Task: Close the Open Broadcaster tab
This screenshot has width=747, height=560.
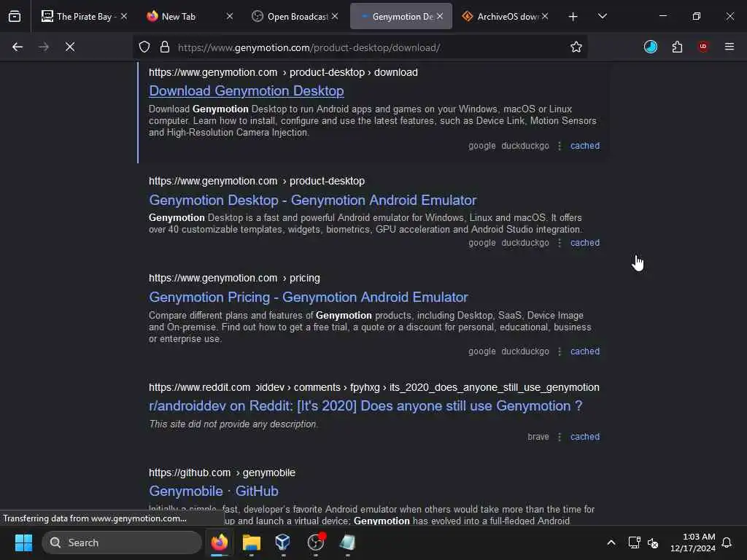Action: [x=335, y=16]
